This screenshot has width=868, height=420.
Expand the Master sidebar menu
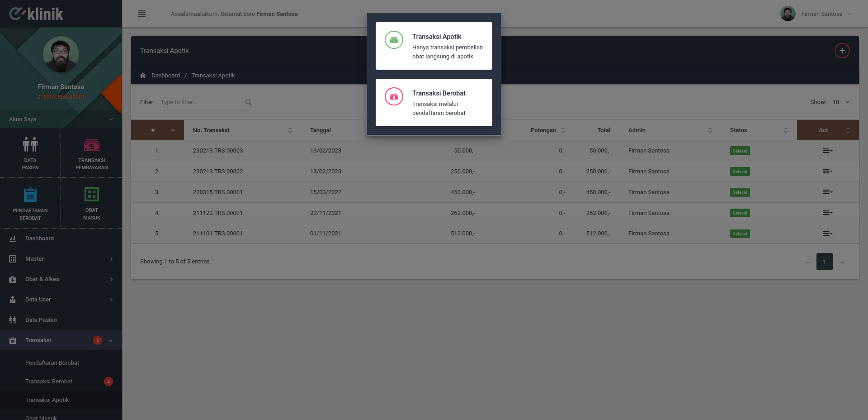point(61,259)
